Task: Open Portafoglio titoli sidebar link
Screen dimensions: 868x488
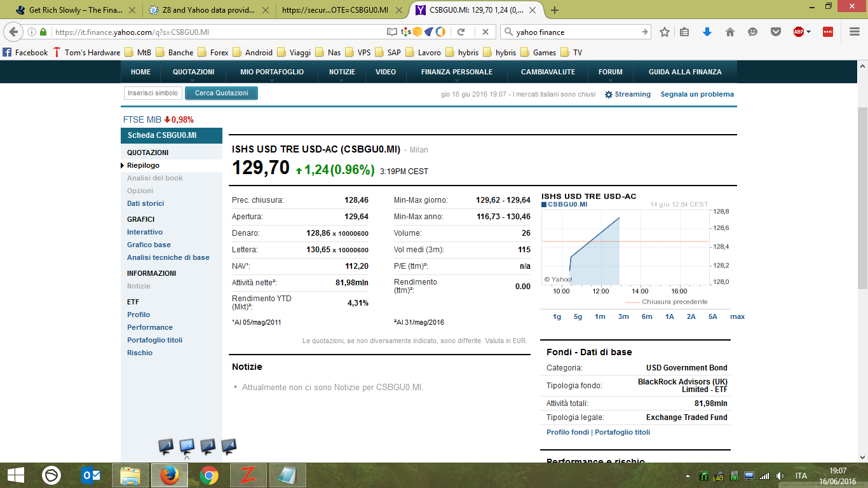Action: point(154,340)
